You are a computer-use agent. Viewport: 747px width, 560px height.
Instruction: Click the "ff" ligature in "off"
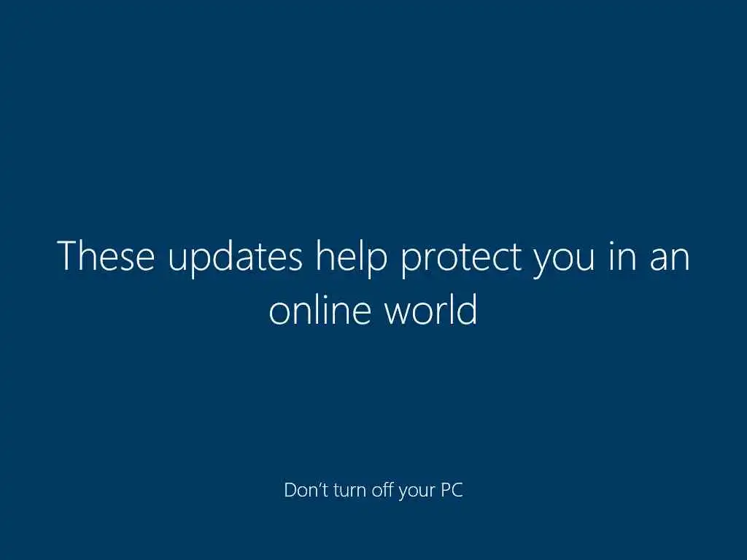388,490
